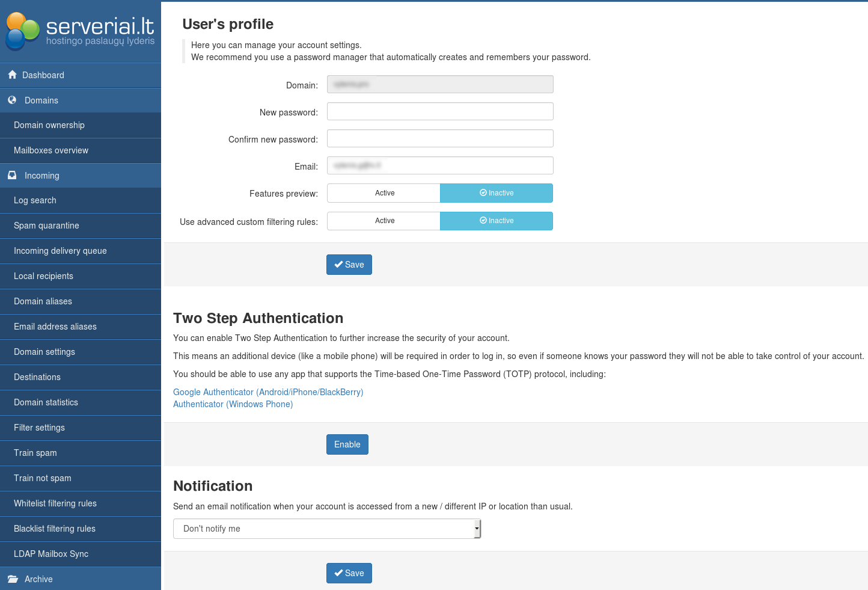868x590 pixels.
Task: Open Domain statistics page
Action: point(46,402)
